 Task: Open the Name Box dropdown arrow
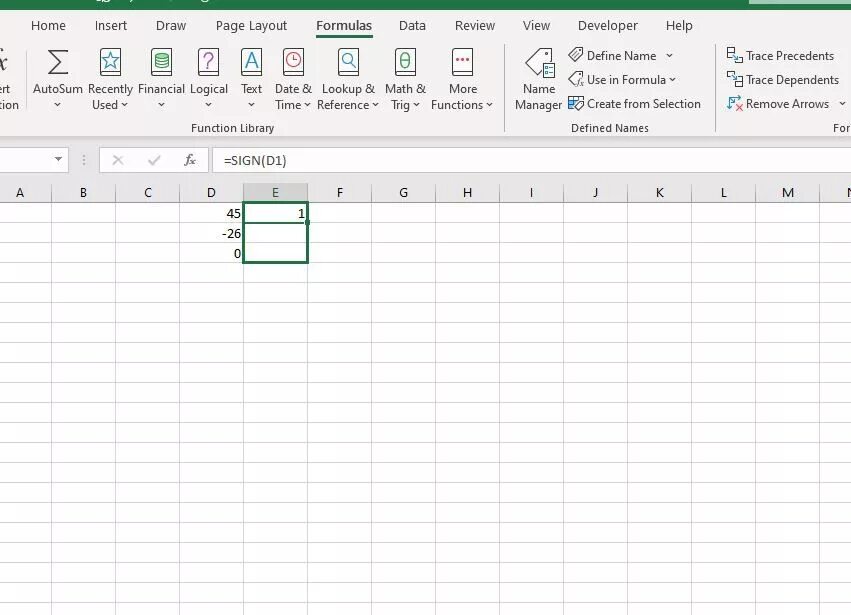tap(58, 160)
